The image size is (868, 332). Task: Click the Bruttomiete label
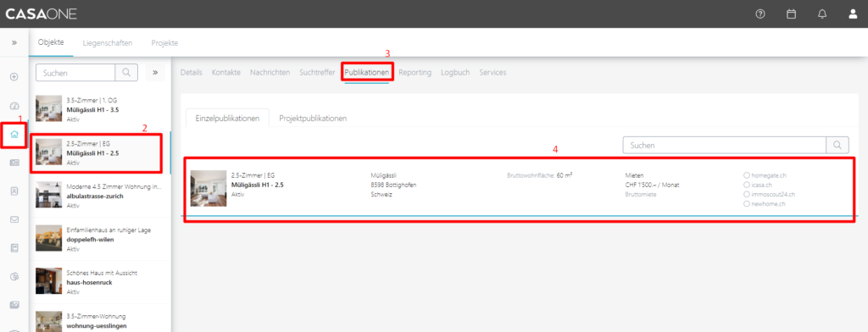(641, 194)
